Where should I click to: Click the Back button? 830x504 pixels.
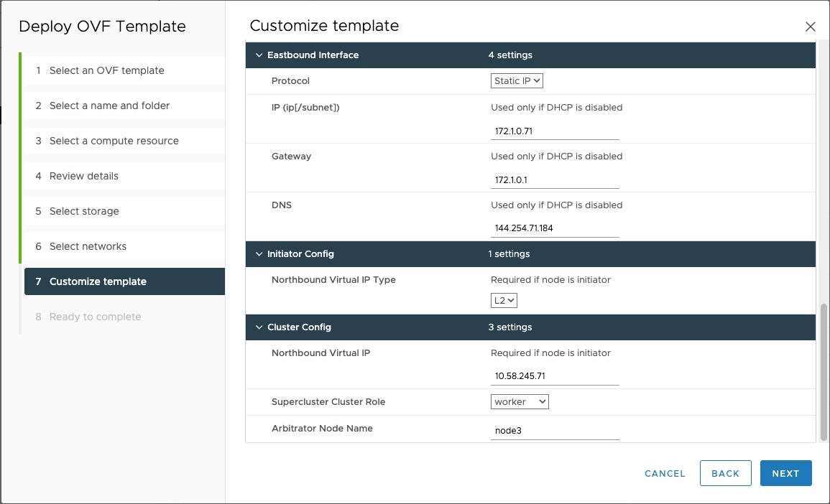point(725,473)
